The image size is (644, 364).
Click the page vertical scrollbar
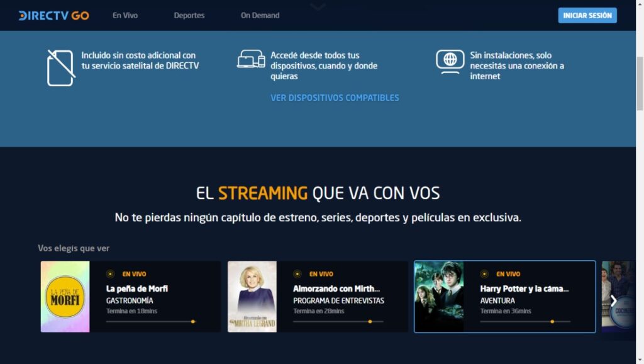point(640,82)
